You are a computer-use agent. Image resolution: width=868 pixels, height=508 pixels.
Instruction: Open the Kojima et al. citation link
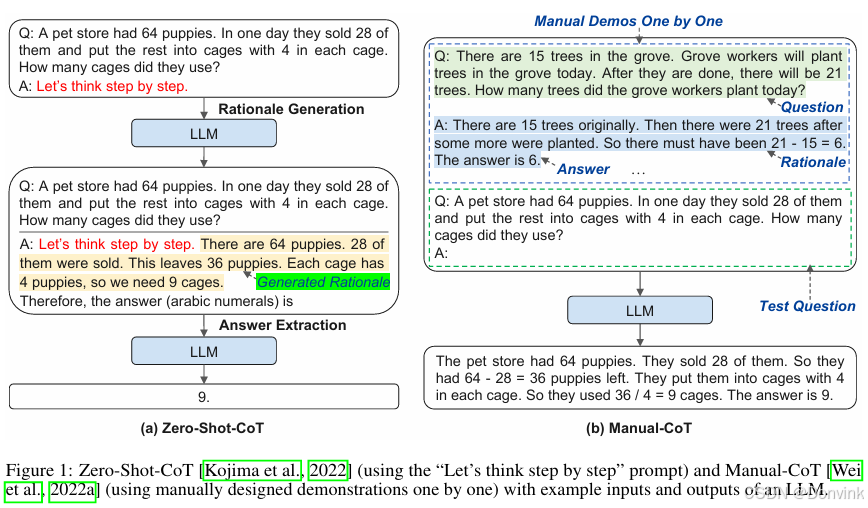pyautogui.click(x=252, y=470)
